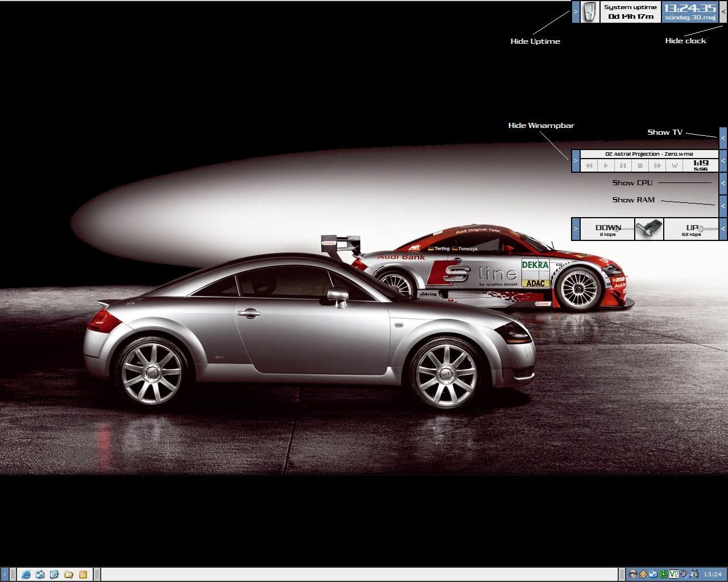Click the green star-shaped tray icon
The width and height of the screenshot is (728, 582).
664,574
